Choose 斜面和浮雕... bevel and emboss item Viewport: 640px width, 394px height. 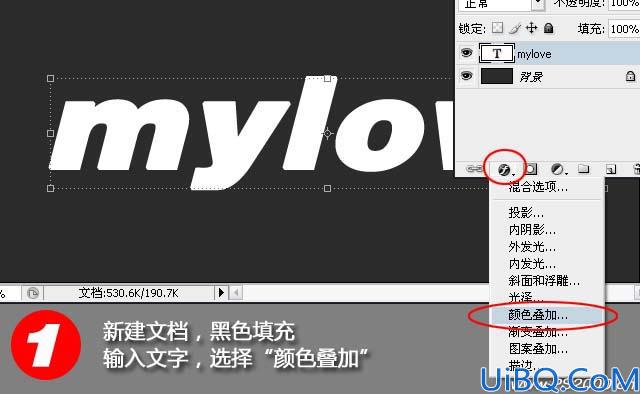[x=544, y=281]
